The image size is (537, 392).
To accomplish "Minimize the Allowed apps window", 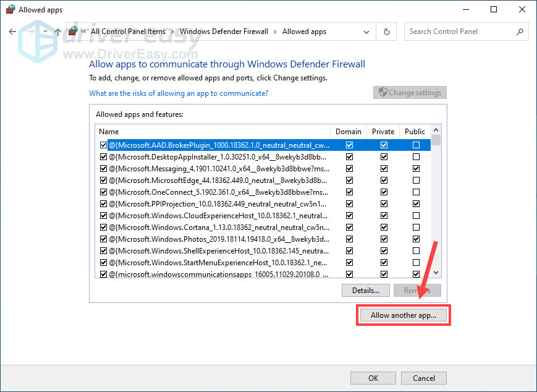I will coord(465,9).
